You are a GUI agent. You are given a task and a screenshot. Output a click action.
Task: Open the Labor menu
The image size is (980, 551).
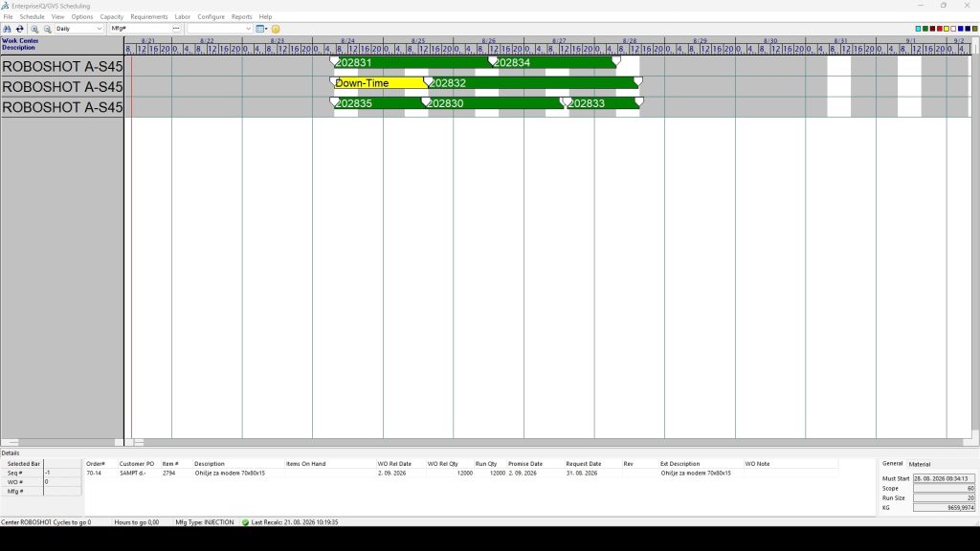pyautogui.click(x=183, y=17)
